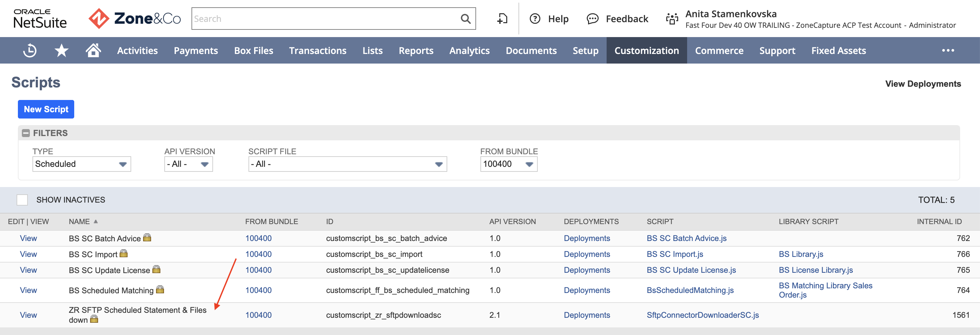Click the Help question mark icon

[x=535, y=19]
